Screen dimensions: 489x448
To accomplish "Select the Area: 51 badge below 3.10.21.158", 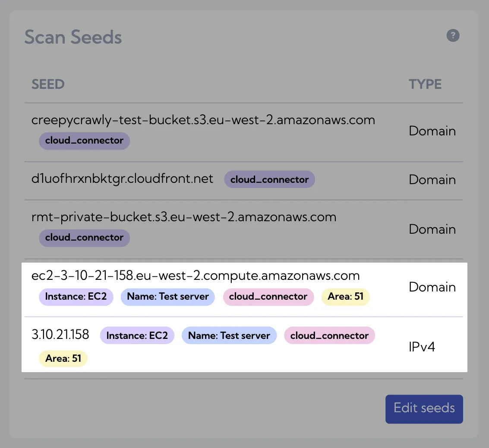I will click(x=63, y=358).
